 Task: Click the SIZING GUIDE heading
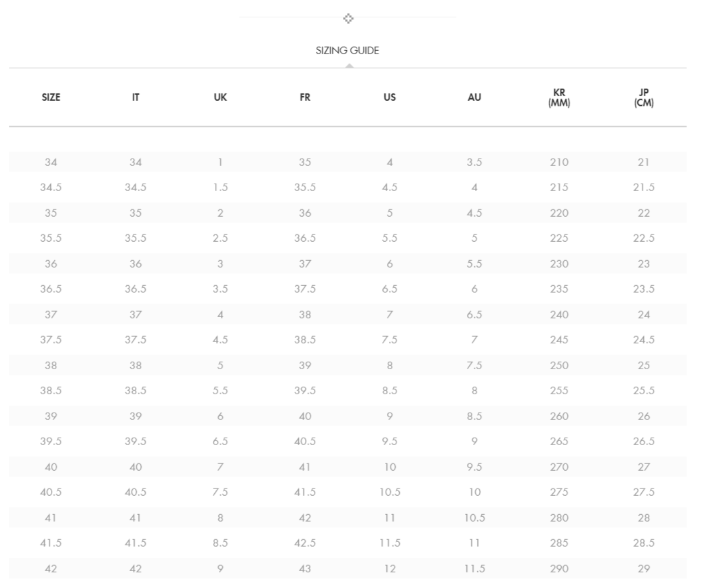(x=347, y=50)
